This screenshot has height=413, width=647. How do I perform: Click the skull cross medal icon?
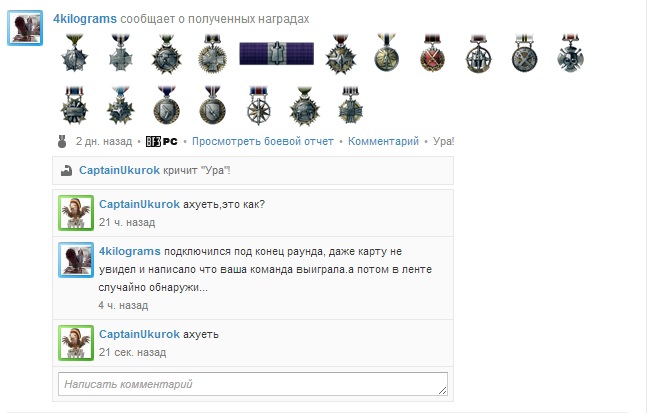pyautogui.click(x=571, y=54)
